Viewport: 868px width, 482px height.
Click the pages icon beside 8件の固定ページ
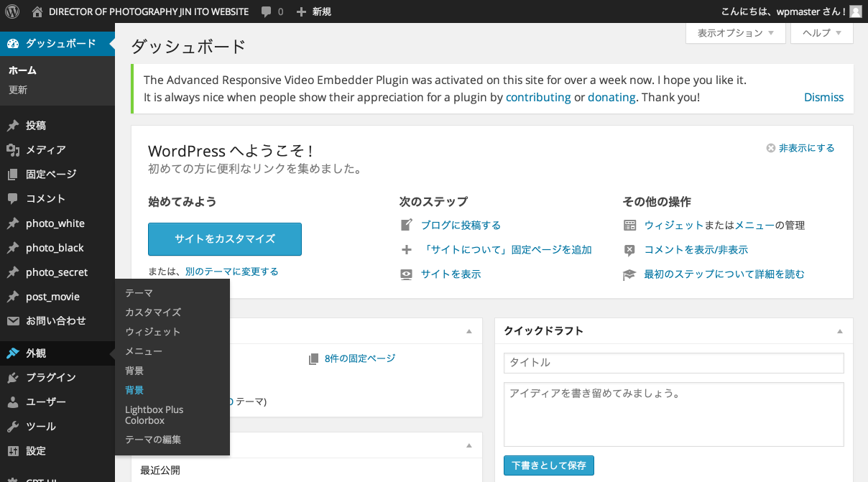313,358
